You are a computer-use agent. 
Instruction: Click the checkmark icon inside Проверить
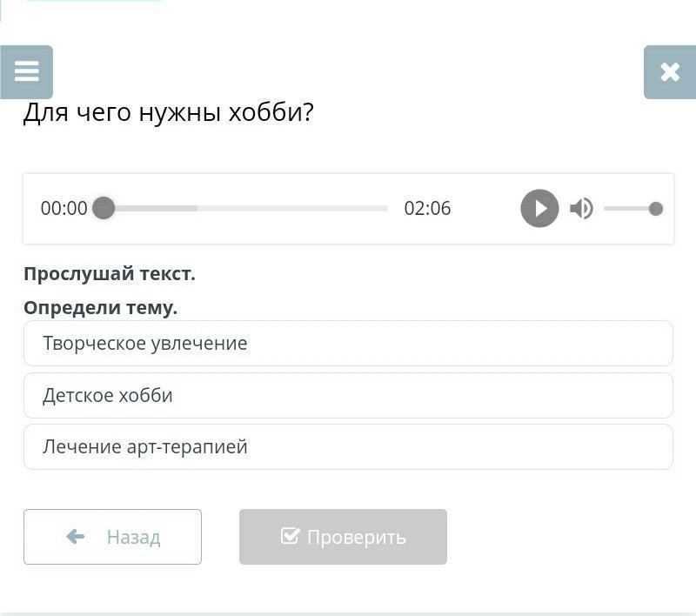pos(291,536)
